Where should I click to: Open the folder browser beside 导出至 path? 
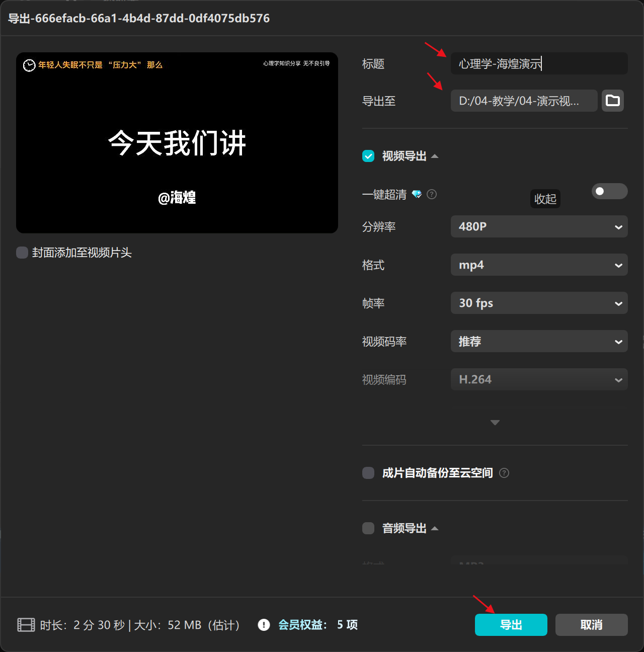point(612,101)
